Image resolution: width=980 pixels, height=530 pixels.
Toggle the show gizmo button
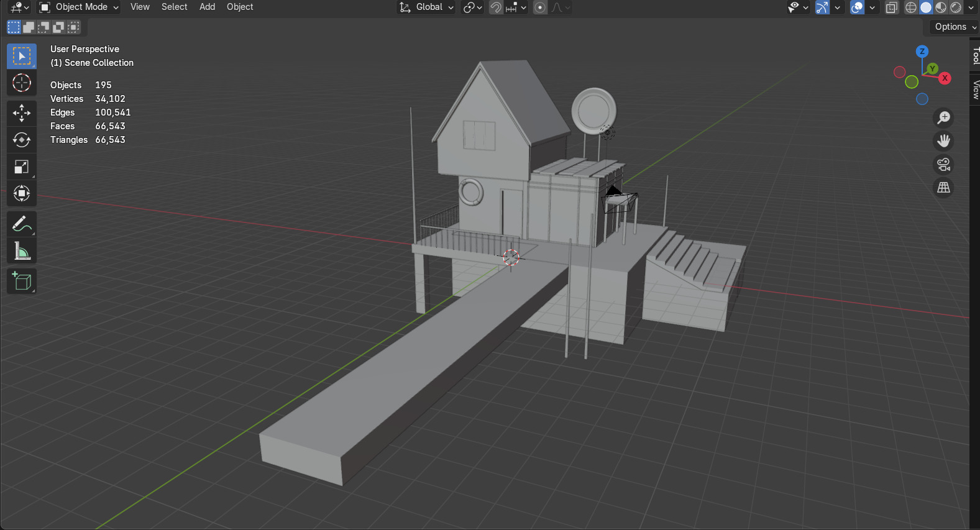[822, 7]
